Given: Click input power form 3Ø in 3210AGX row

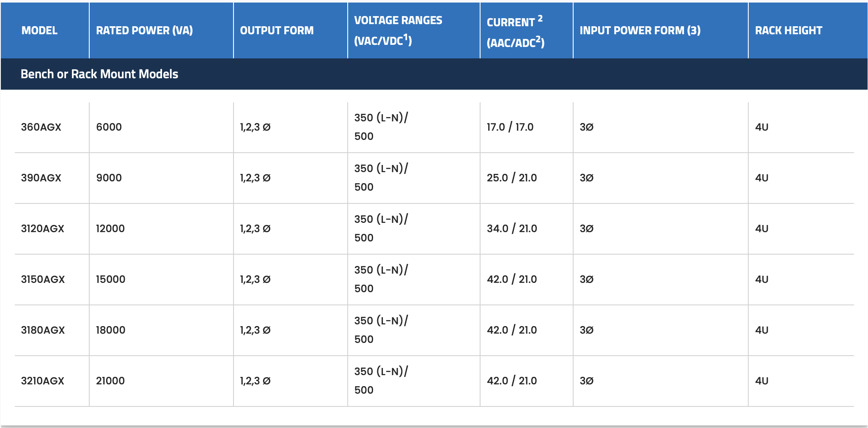Looking at the screenshot, I should pos(586,381).
